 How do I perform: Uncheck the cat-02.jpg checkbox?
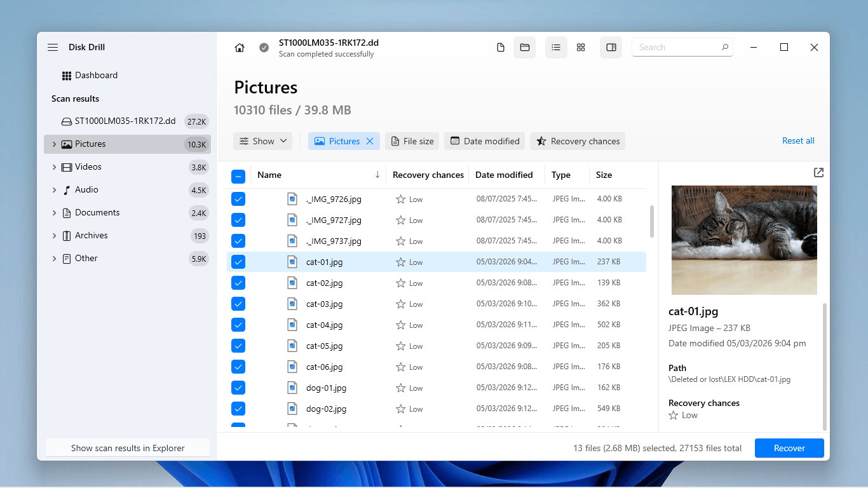tap(238, 283)
